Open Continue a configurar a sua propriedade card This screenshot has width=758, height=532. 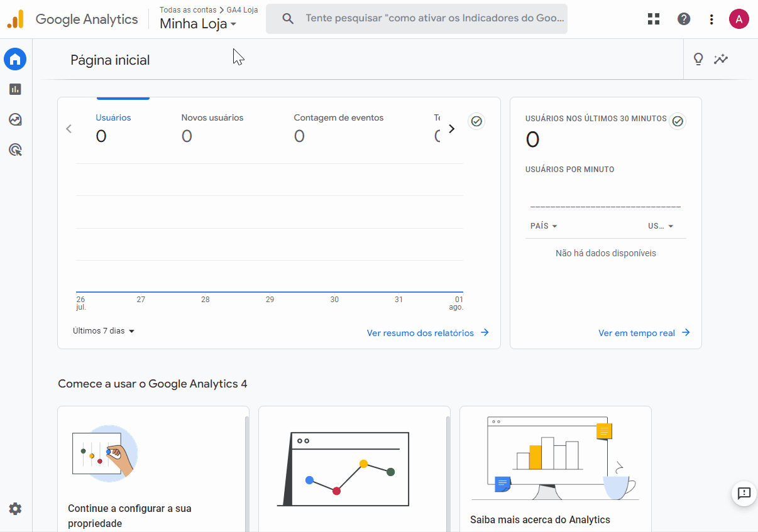153,469
